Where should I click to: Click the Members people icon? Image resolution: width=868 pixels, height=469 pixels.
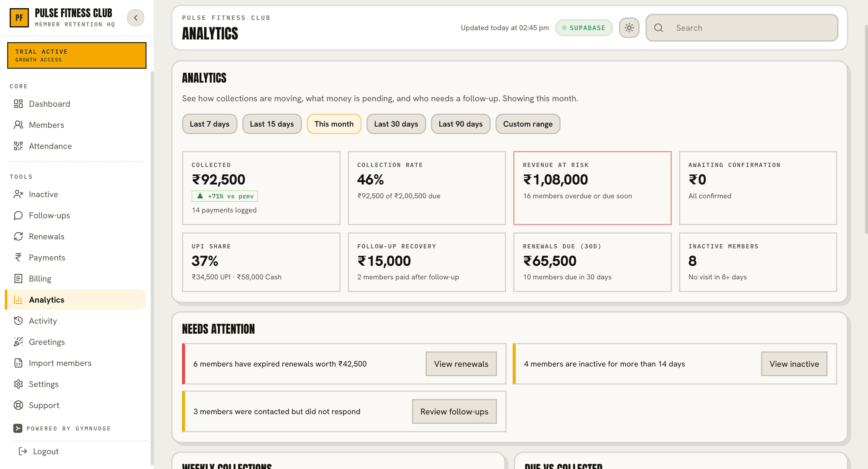point(18,125)
